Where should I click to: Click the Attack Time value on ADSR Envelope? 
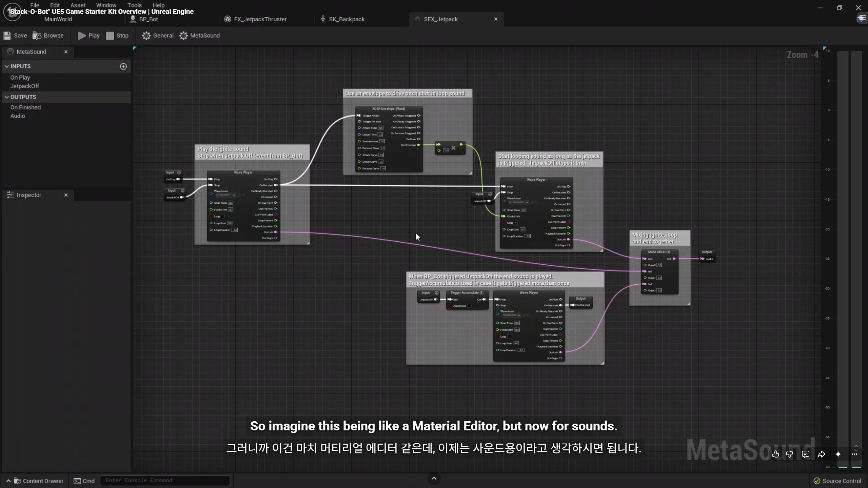point(381,128)
